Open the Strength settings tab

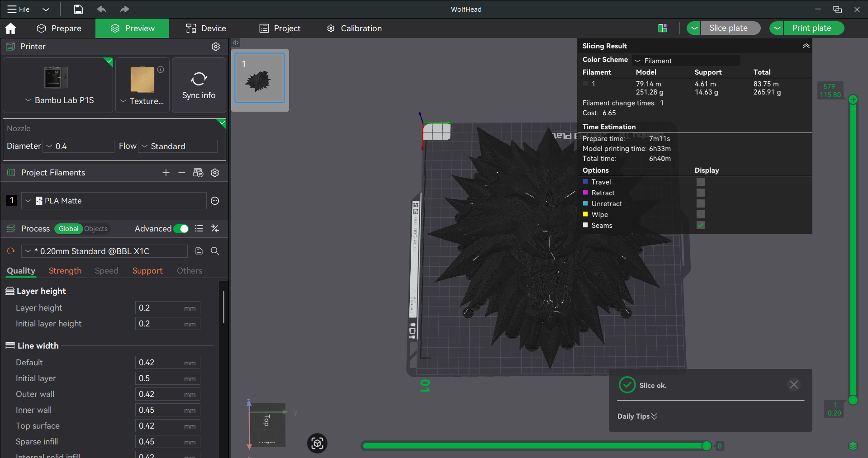tap(65, 271)
